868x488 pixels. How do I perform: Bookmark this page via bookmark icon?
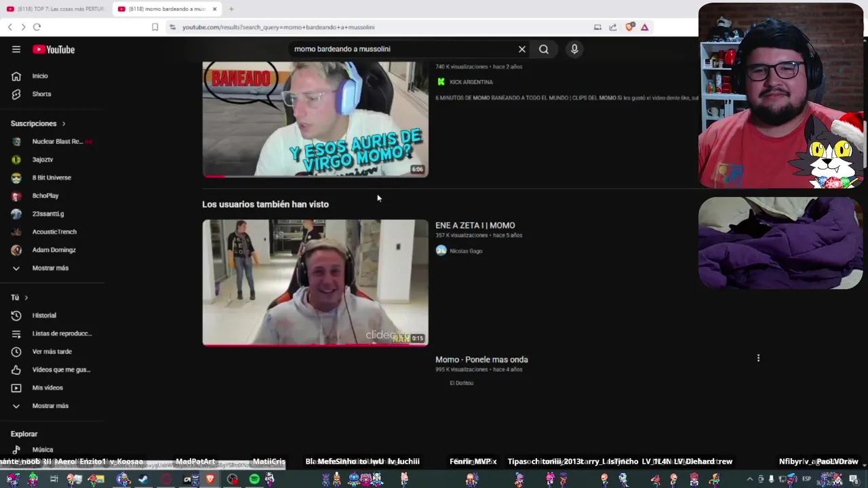[155, 27]
